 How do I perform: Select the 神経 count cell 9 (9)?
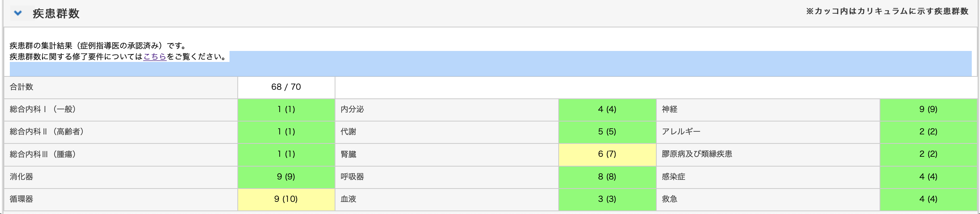click(928, 109)
